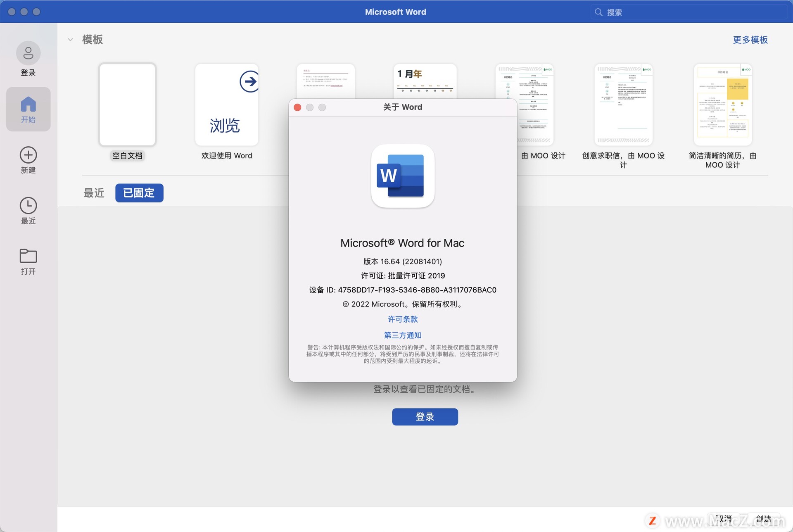This screenshot has height=532, width=793.
Task: Click © 2022 Microsoft copyright text
Action: (x=403, y=304)
